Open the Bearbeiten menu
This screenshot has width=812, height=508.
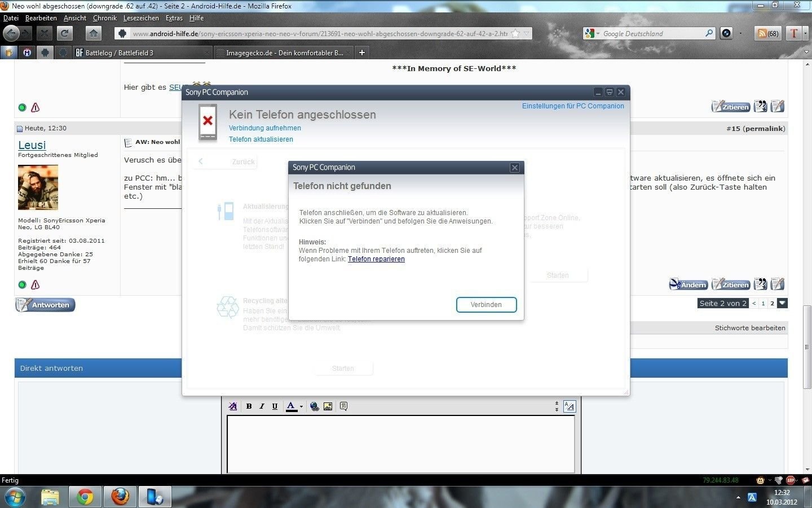point(41,18)
